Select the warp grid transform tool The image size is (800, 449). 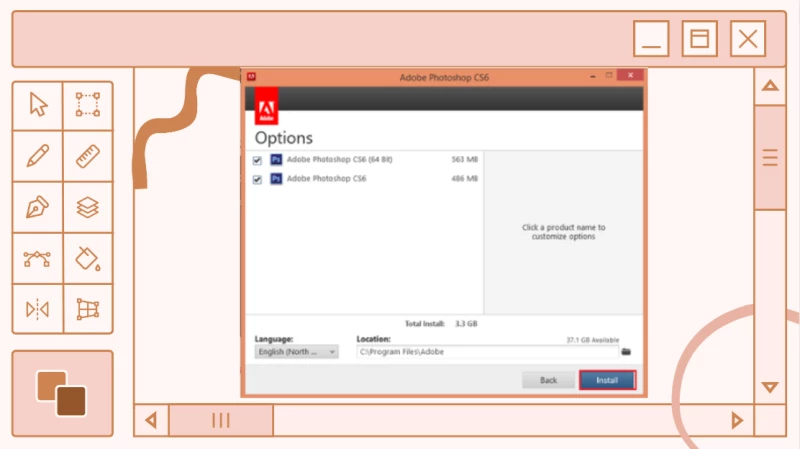point(88,310)
